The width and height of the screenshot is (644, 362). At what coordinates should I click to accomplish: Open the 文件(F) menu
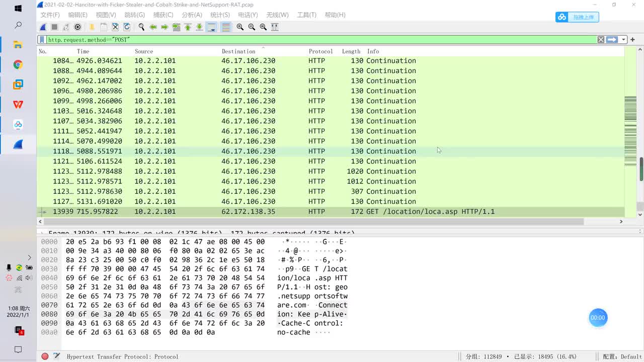point(50,15)
